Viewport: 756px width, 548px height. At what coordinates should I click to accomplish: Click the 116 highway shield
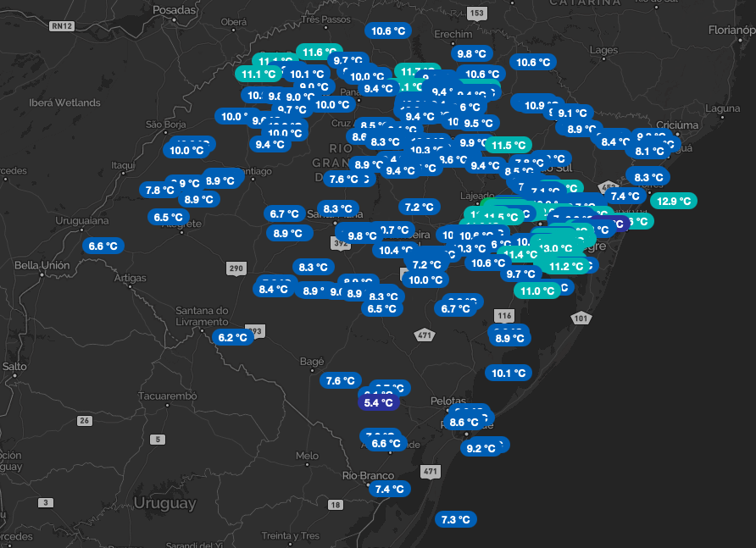[504, 316]
